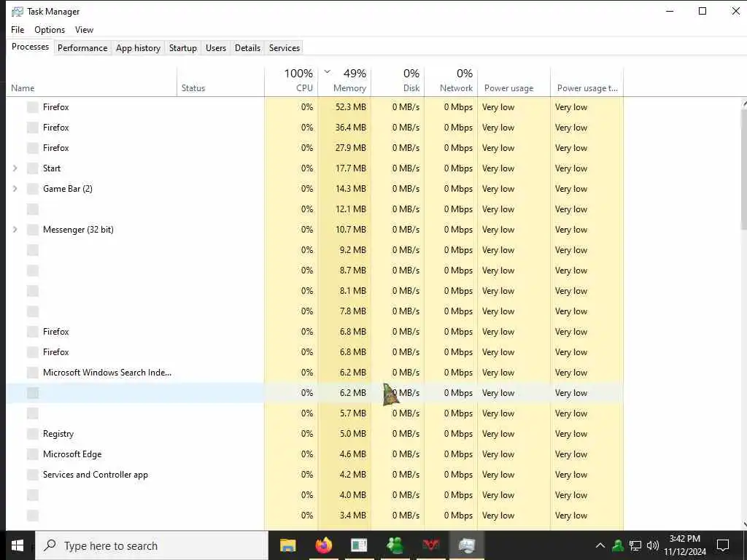Click the Game Bar process icon
The height and width of the screenshot is (560, 747).
[32, 189]
